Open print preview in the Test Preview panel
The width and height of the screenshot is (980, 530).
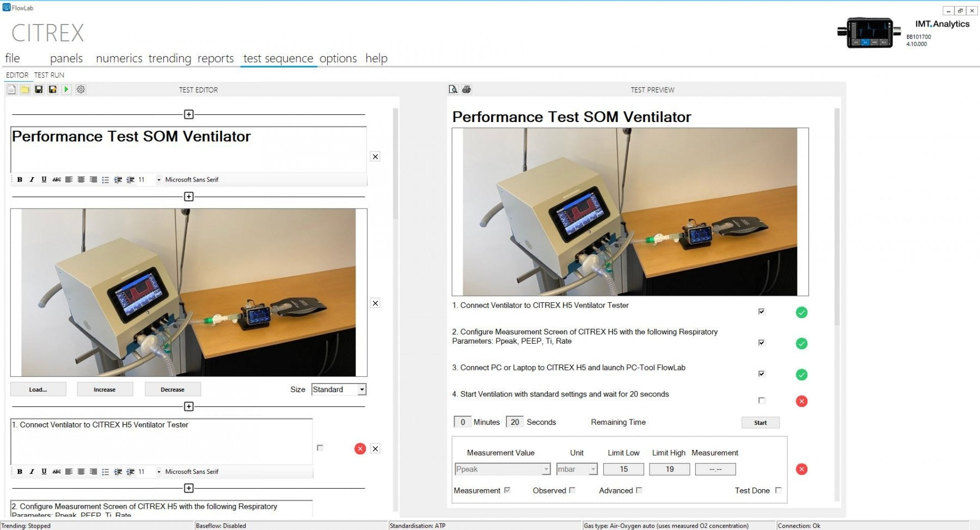pos(453,89)
